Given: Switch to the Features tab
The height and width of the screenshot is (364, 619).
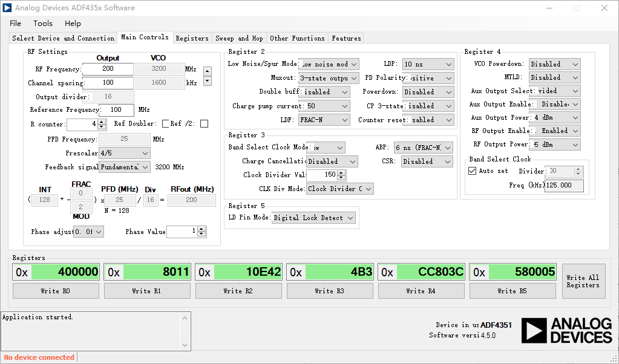Looking at the screenshot, I should pos(346,38).
